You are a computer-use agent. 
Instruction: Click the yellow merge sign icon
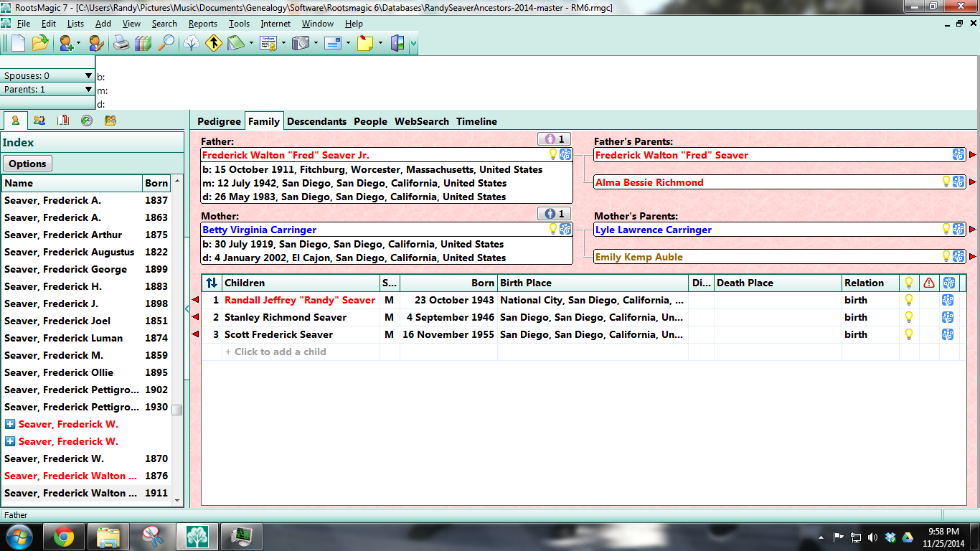(x=213, y=43)
